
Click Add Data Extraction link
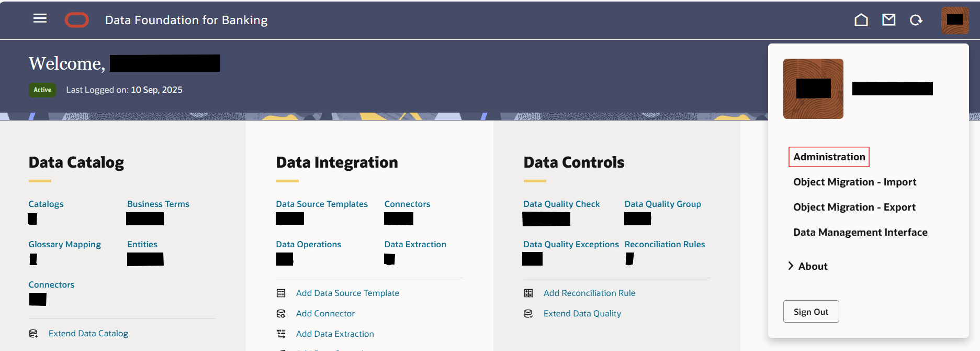[x=335, y=334]
